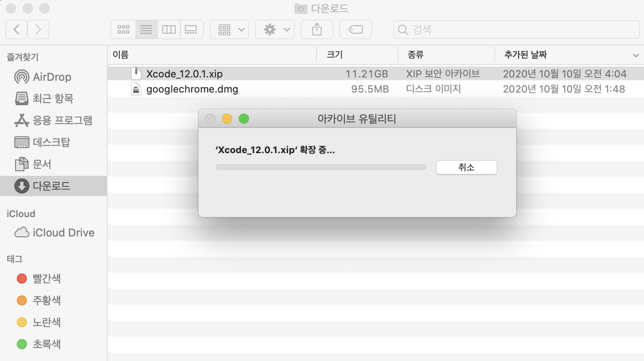The image size is (644, 361).
Task: Click the AirDrop sidebar icon
Action: [x=22, y=77]
